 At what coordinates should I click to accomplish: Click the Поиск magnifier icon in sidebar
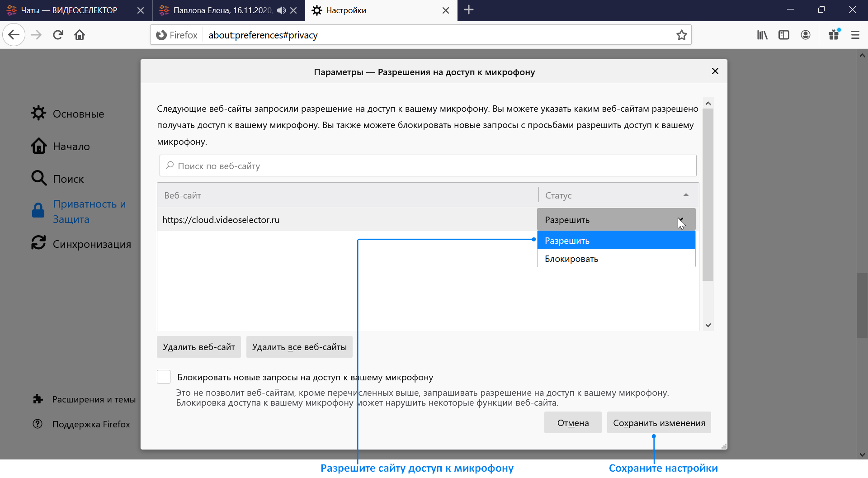coord(38,178)
